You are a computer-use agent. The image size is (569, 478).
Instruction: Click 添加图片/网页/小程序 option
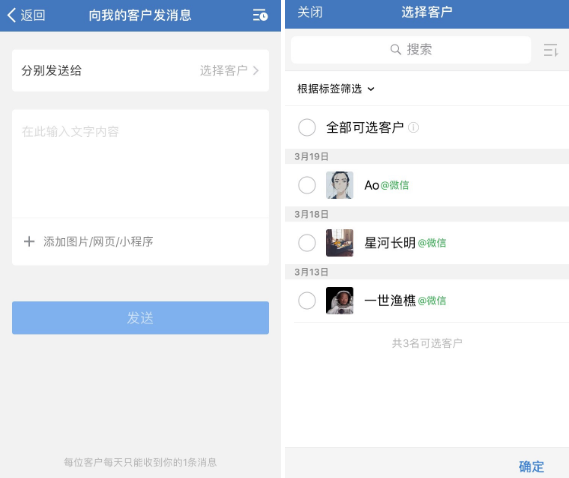(x=98, y=241)
